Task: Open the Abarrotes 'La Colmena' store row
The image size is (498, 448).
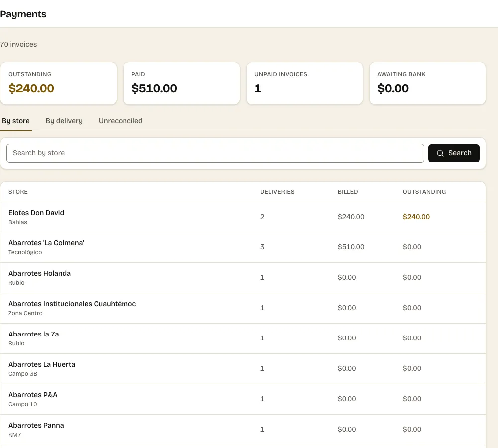Action: pos(243,247)
